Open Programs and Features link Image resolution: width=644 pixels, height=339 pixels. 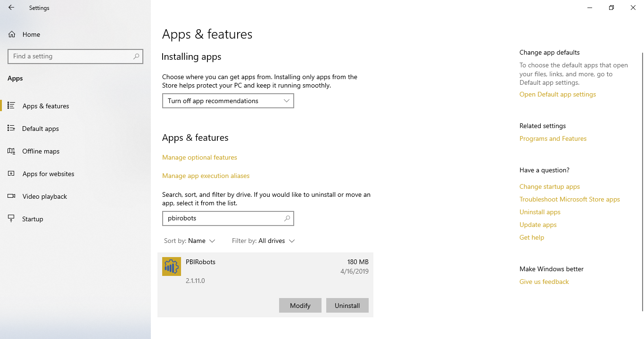553,138
